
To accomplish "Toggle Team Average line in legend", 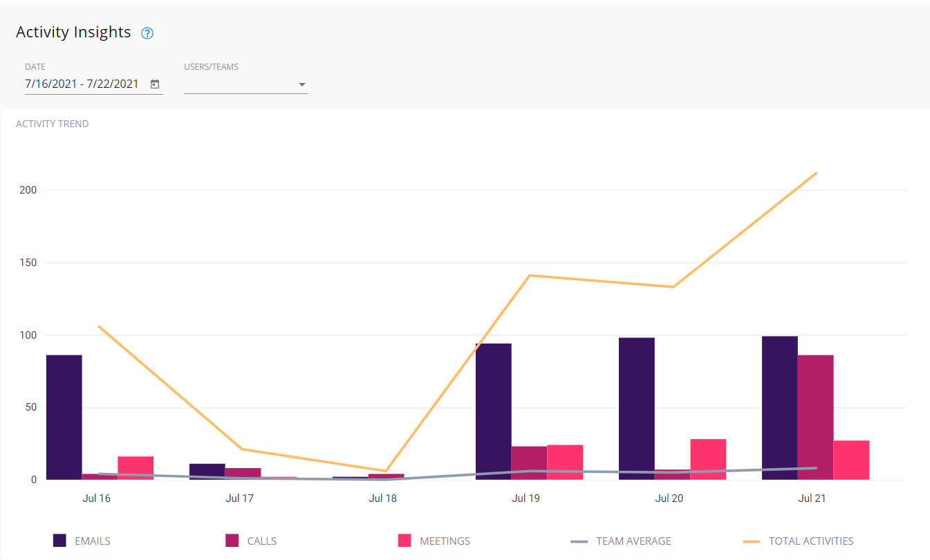I will (x=633, y=541).
